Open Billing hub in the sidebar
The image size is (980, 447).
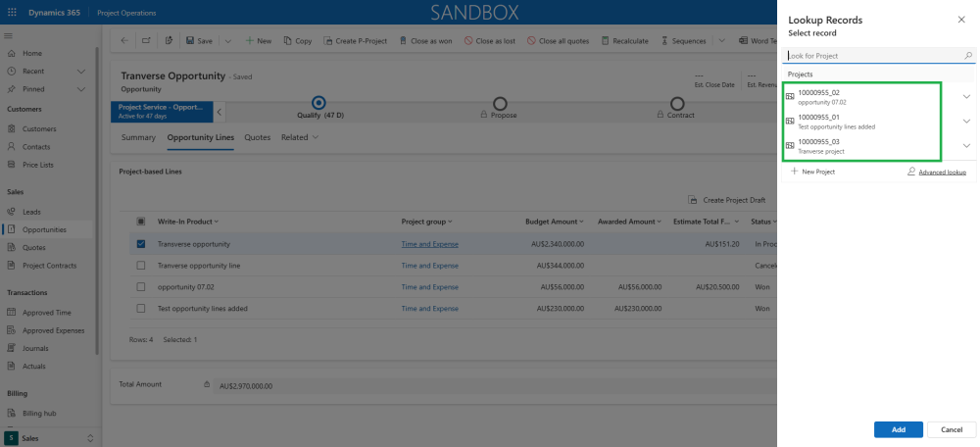(39, 414)
